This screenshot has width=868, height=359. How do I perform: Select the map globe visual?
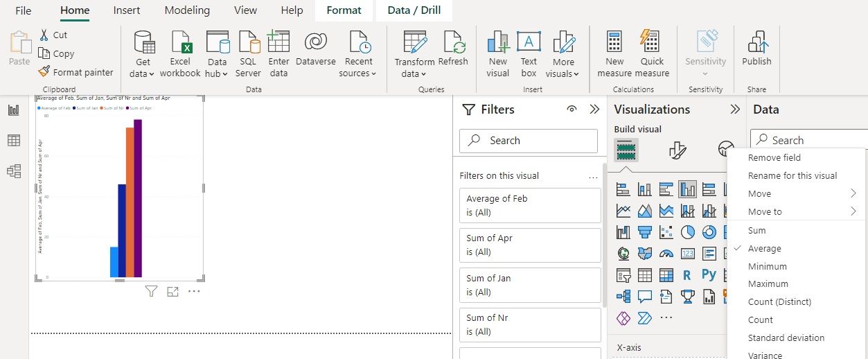623,254
